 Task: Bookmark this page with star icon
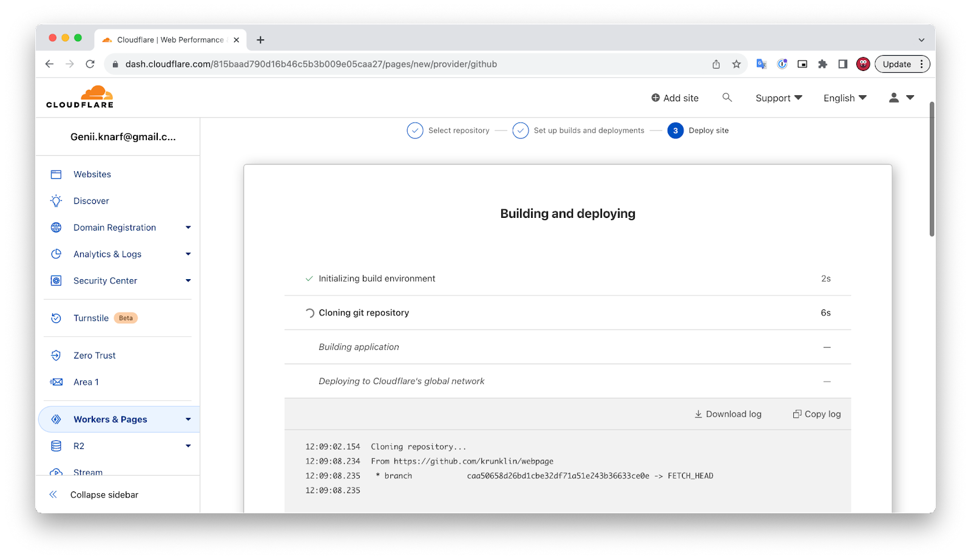[736, 64]
